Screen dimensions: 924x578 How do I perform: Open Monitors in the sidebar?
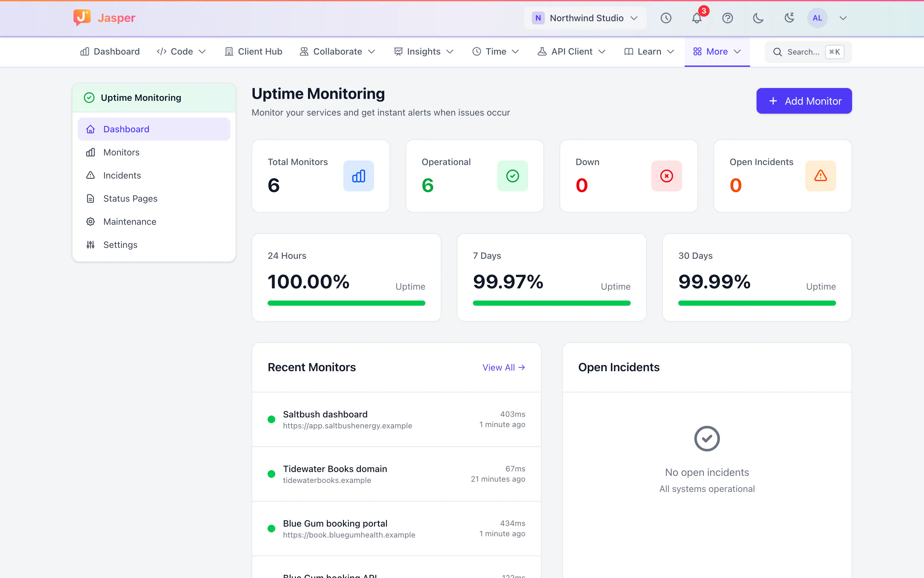pyautogui.click(x=154, y=152)
